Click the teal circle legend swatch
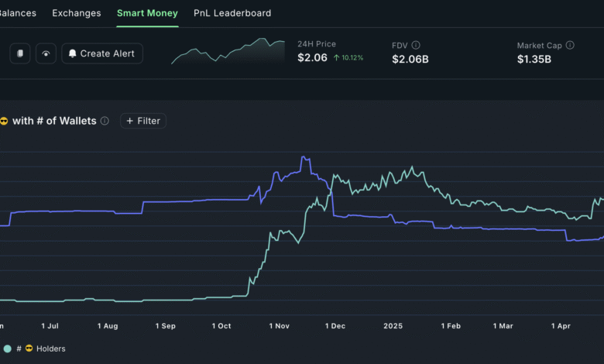 tap(7, 349)
